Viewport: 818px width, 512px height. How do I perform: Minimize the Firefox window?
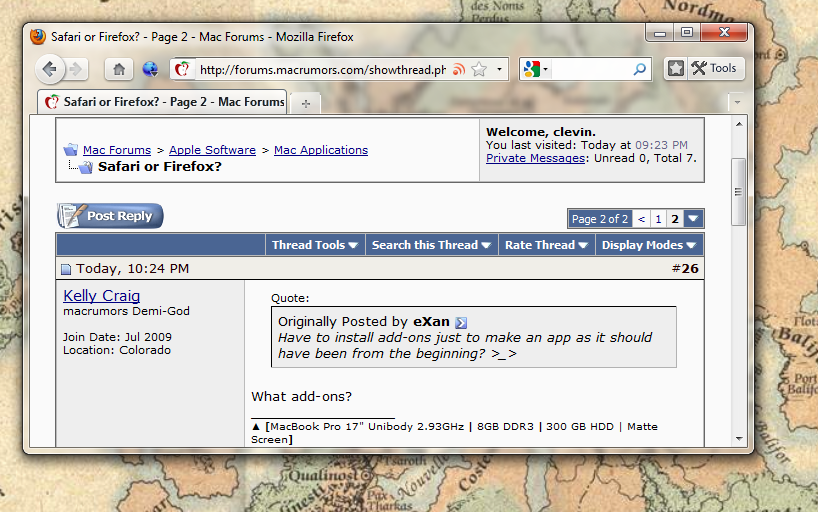(659, 33)
